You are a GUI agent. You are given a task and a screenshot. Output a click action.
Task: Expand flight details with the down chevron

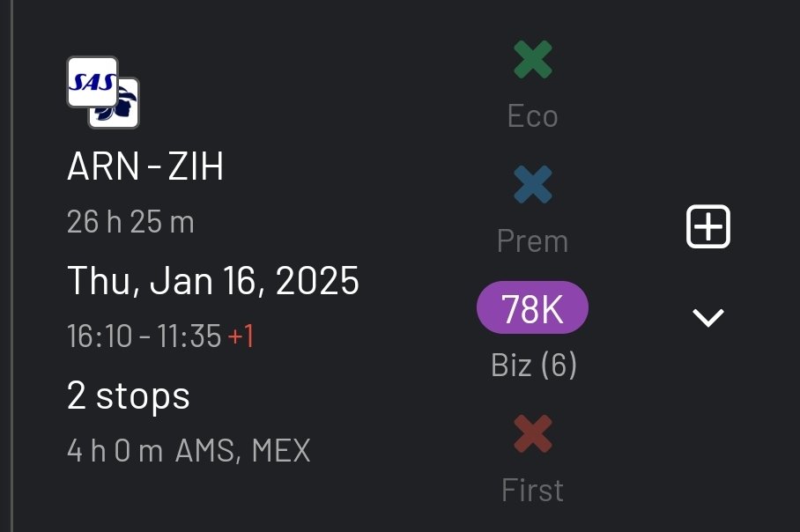pyautogui.click(x=708, y=318)
